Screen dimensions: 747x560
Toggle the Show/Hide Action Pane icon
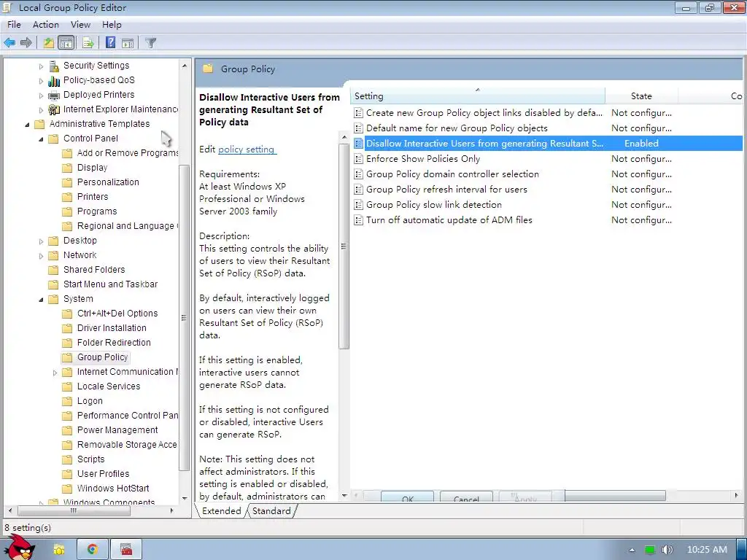point(128,43)
